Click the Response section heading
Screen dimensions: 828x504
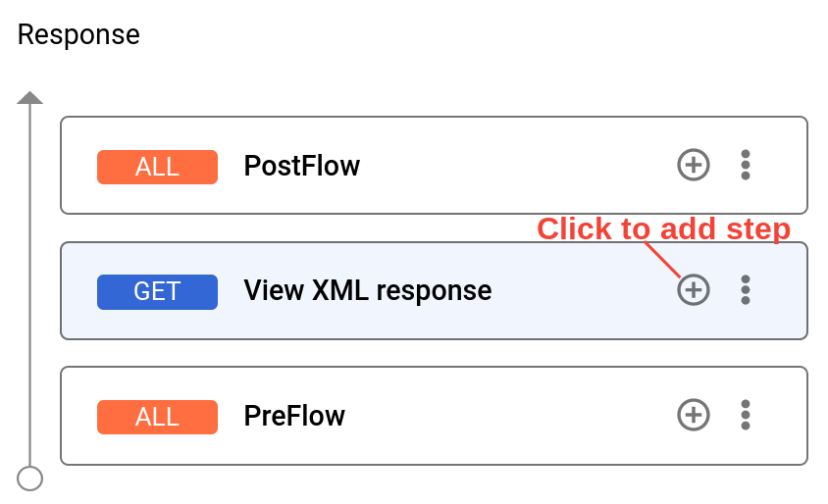pyautogui.click(x=78, y=35)
